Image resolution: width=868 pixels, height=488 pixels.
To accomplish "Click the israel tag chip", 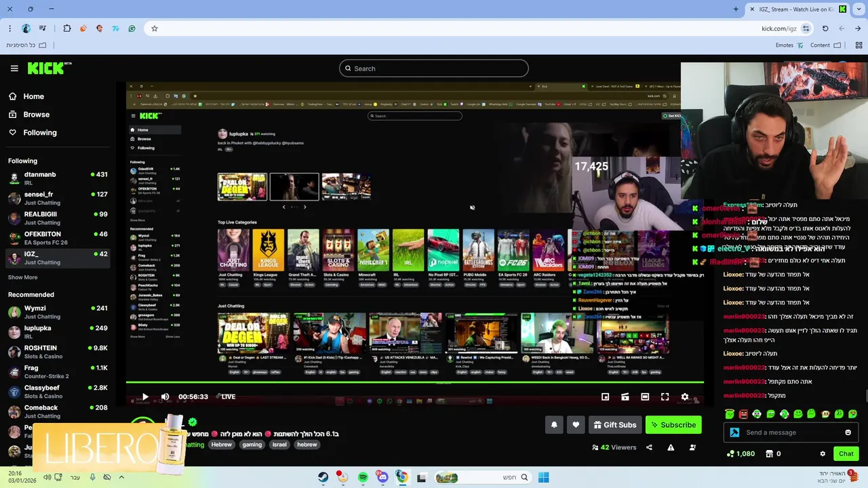I will tap(279, 445).
